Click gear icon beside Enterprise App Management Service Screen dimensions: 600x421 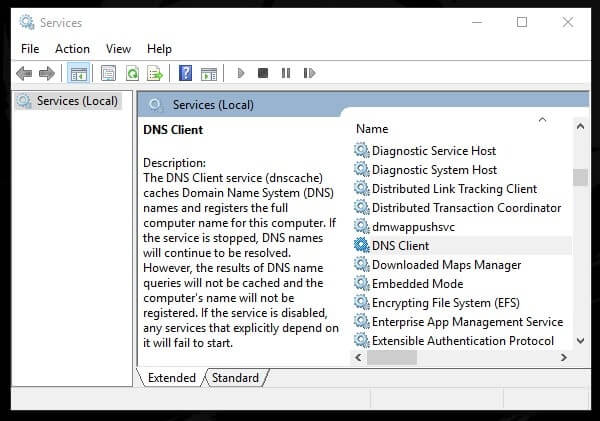(x=362, y=321)
